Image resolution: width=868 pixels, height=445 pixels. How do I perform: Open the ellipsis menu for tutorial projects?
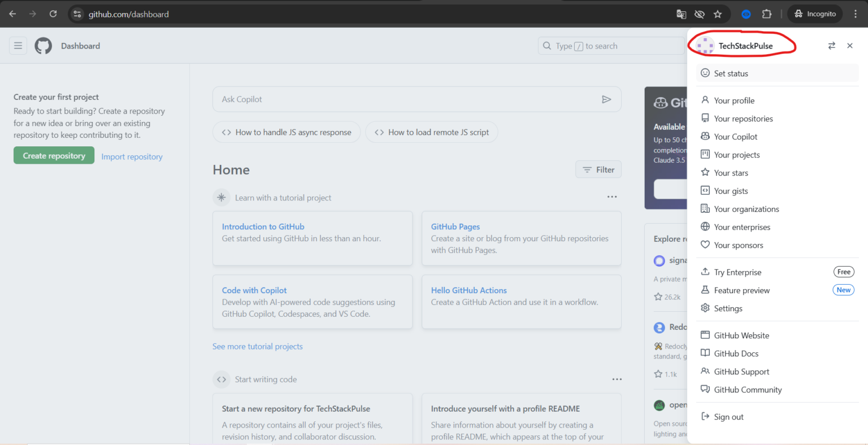(x=612, y=197)
